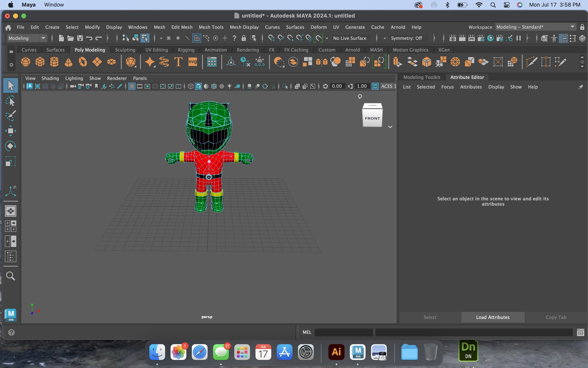Image resolution: width=588 pixels, height=368 pixels.
Task: Click the IPR render icon
Action: coord(472,38)
